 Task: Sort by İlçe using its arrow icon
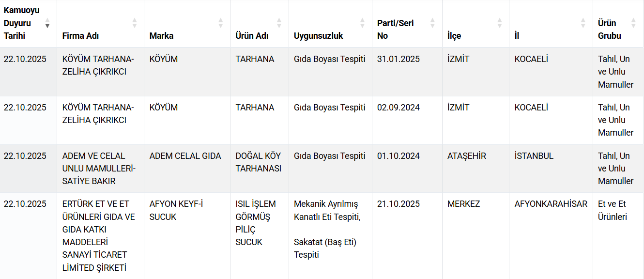click(x=500, y=23)
